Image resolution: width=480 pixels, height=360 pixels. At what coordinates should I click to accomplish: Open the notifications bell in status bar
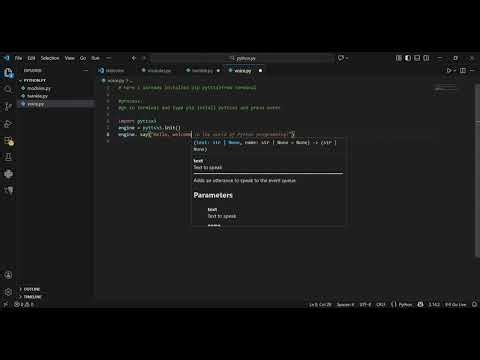tap(474, 304)
